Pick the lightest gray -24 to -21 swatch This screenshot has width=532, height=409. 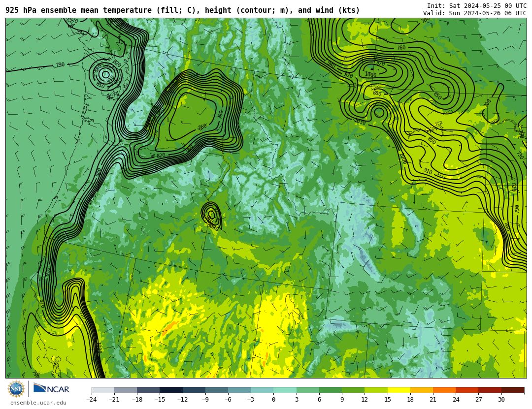pos(103,390)
